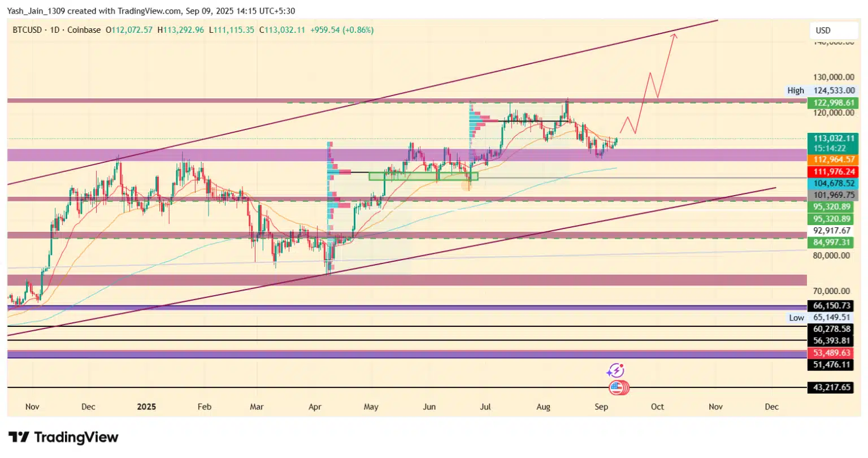
Task: Select the black 43,217.65 line label
Action: tap(831, 387)
